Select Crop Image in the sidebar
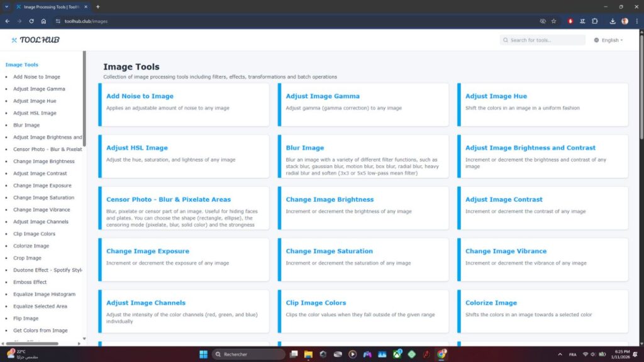This screenshot has width=644, height=362. (28, 258)
